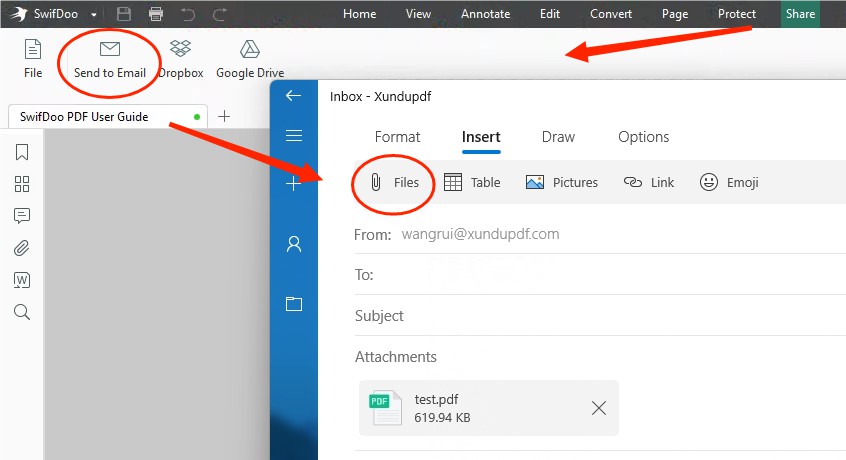
Task: Open the Convert ribbon tab
Action: [611, 14]
